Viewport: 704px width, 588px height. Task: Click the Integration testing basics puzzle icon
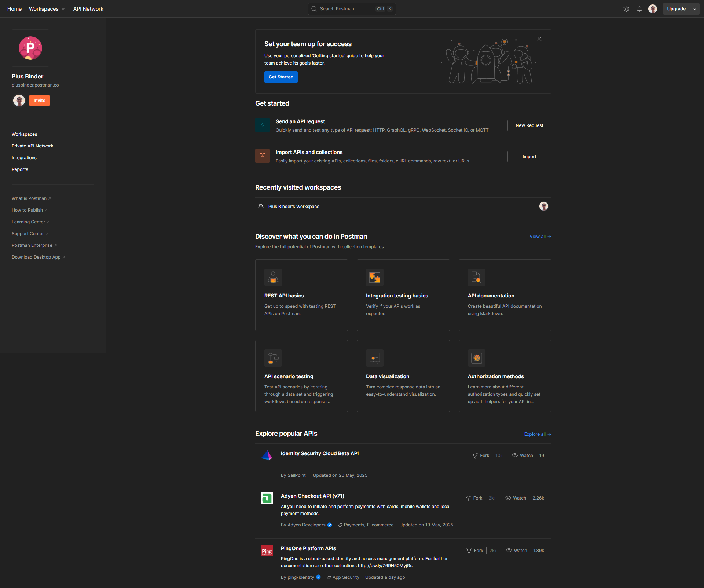(x=375, y=277)
